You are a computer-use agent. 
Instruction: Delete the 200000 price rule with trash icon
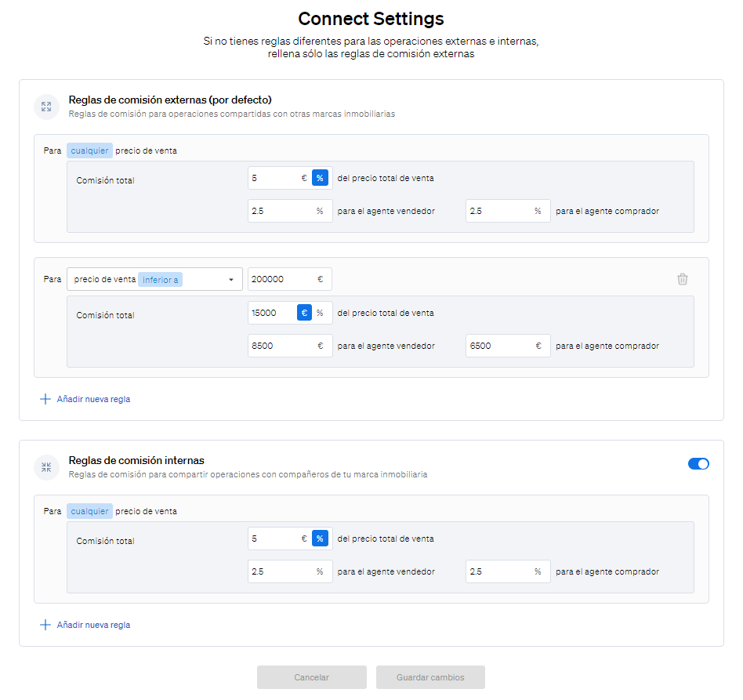[683, 279]
